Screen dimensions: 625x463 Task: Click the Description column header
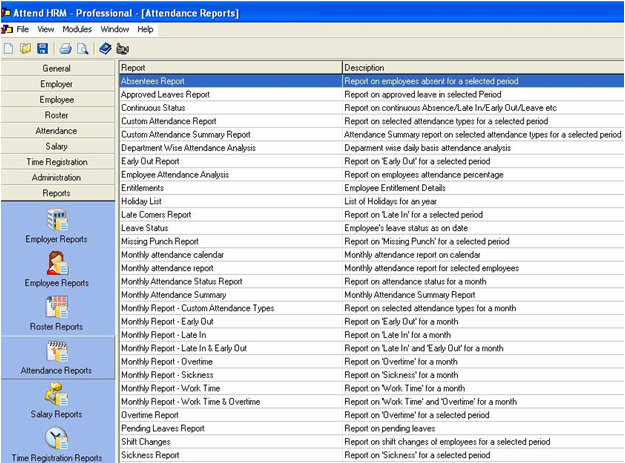[483, 67]
